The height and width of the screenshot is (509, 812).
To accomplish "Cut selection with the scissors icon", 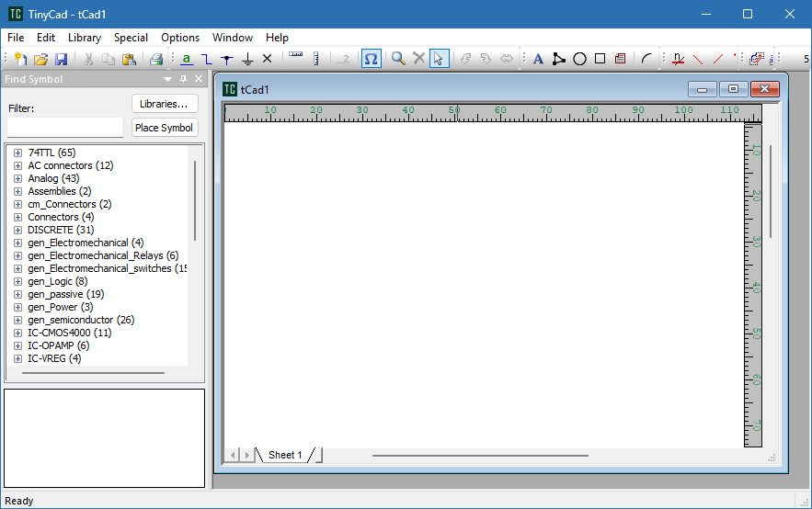I will tap(88, 59).
